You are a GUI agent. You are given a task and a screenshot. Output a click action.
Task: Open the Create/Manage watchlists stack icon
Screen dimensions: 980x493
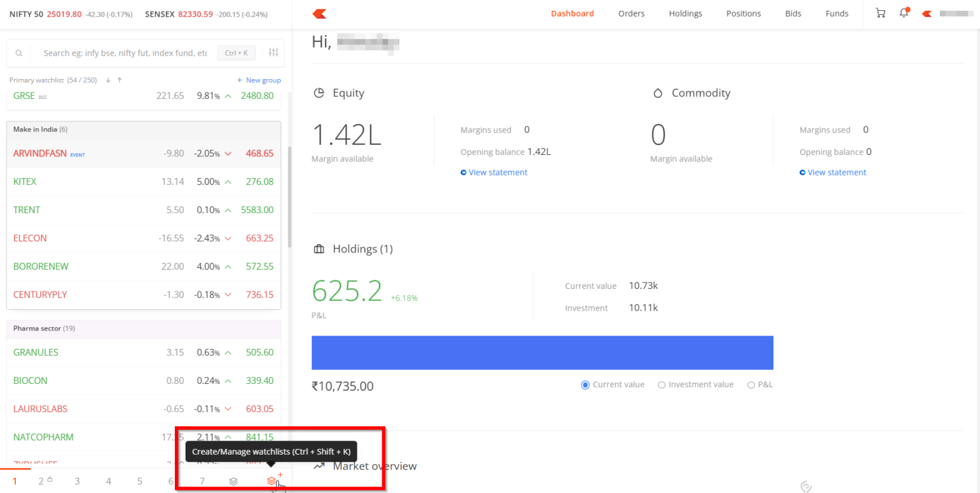click(274, 482)
